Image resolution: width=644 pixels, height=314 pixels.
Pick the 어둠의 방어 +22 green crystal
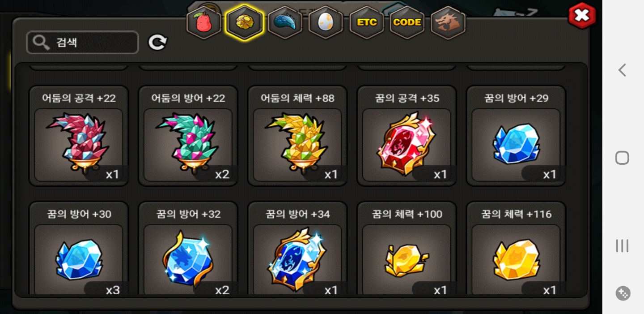(188, 136)
